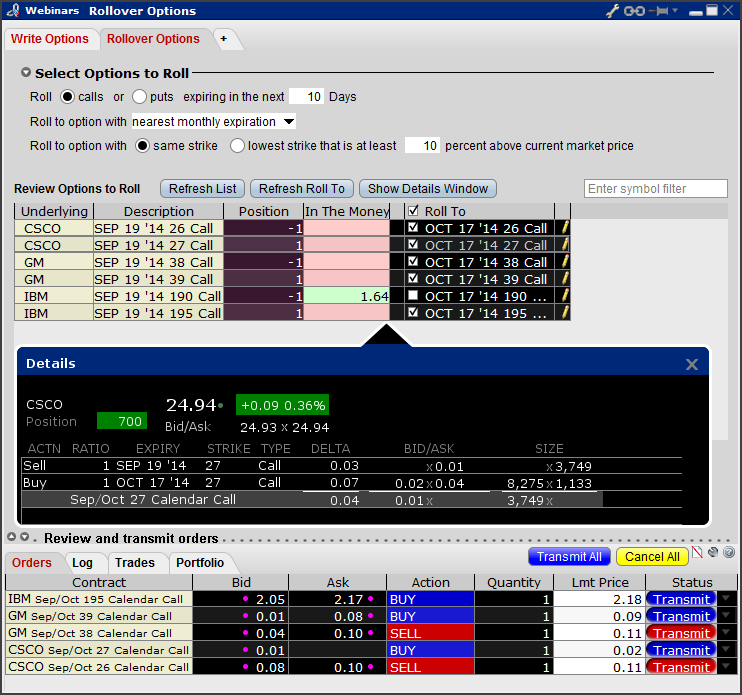This screenshot has width=742, height=695.
Task: Click the 2.18 limit price for IBM order
Action: pos(600,599)
